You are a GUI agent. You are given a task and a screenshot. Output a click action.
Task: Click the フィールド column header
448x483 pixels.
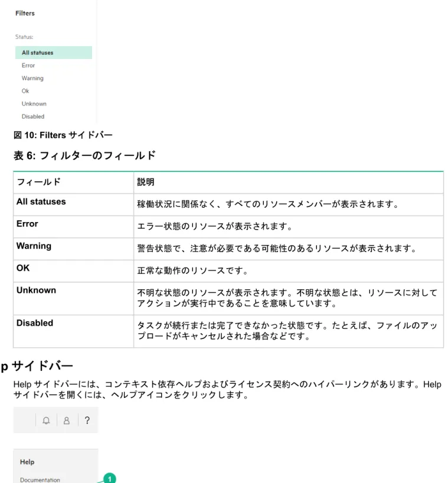[x=73, y=182]
